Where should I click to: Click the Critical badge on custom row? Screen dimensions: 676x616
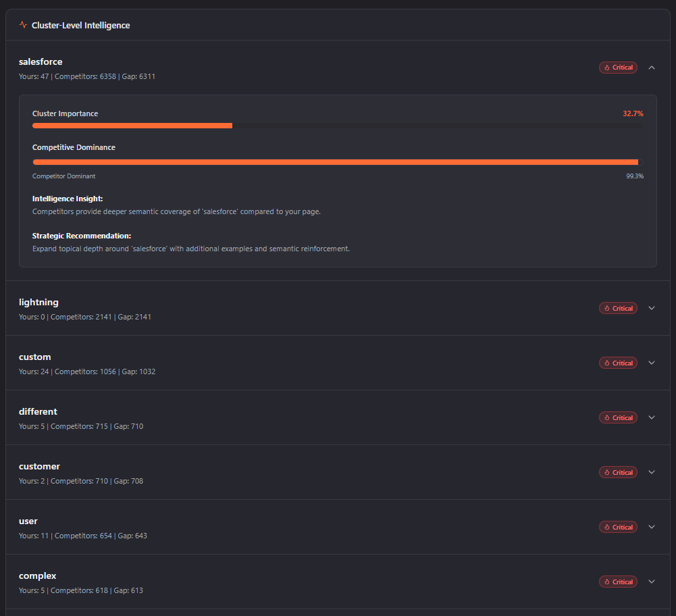[x=618, y=363]
